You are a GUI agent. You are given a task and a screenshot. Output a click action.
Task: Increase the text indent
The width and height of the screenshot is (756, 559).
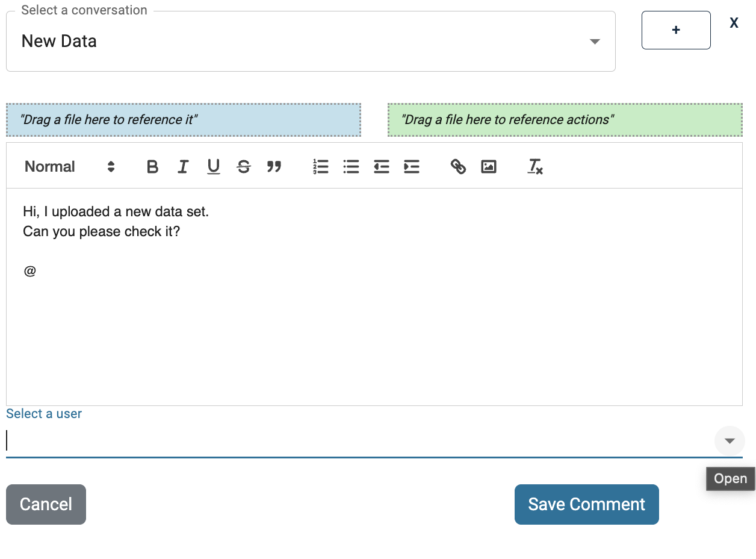412,167
